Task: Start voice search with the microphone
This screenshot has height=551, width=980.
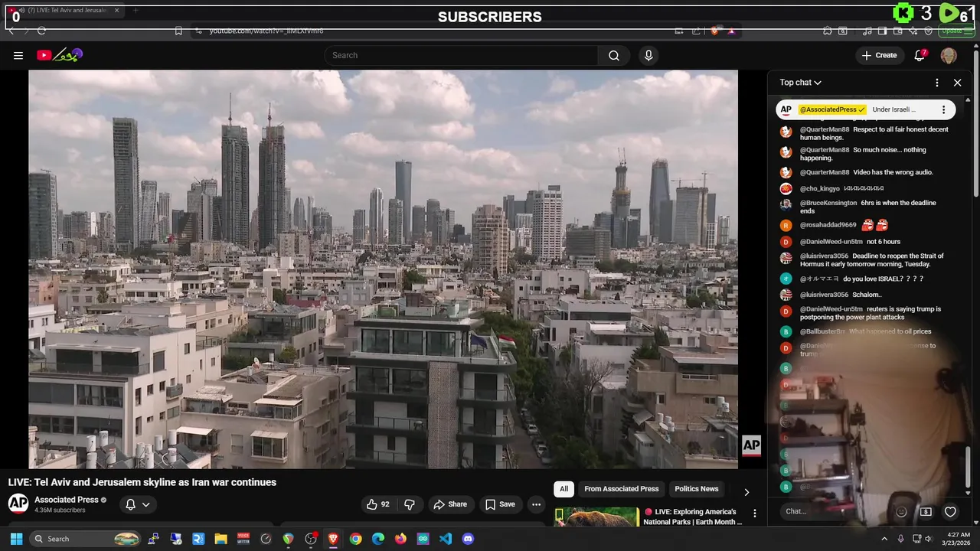Action: [648, 55]
